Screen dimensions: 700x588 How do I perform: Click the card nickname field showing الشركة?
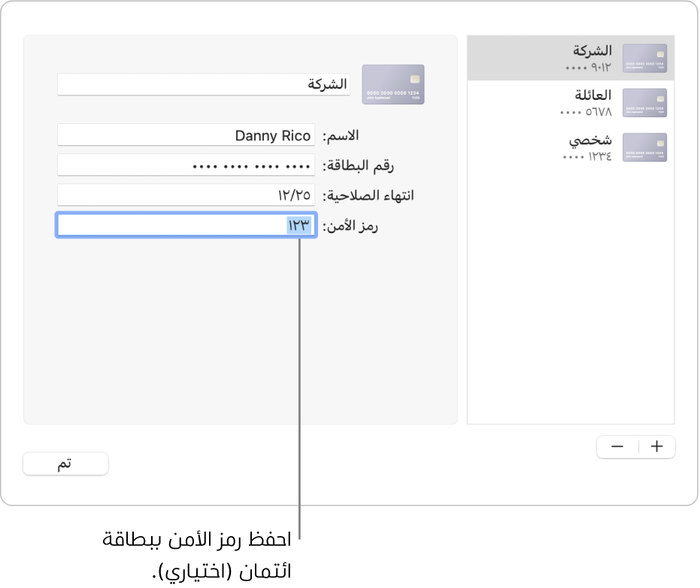tap(203, 84)
